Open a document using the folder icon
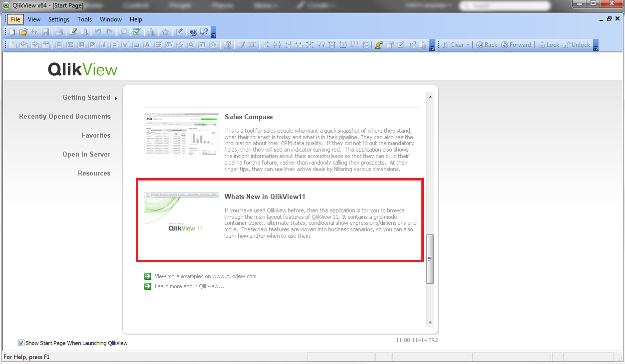Image resolution: width=625 pixels, height=364 pixels. [x=23, y=32]
